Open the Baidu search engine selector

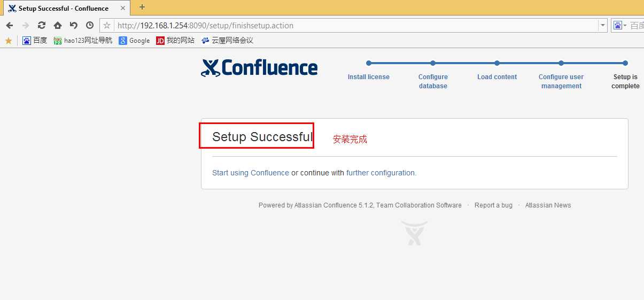[620, 25]
